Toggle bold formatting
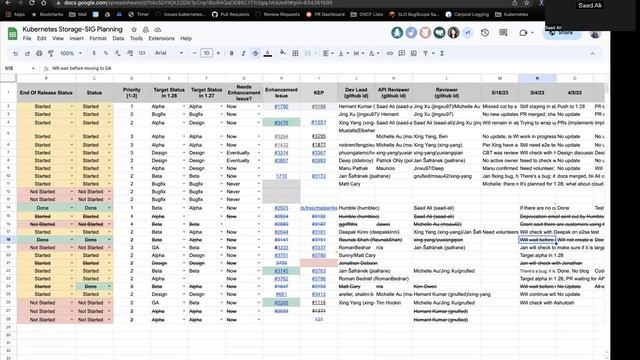This screenshot has height=360, width=640. point(231,53)
